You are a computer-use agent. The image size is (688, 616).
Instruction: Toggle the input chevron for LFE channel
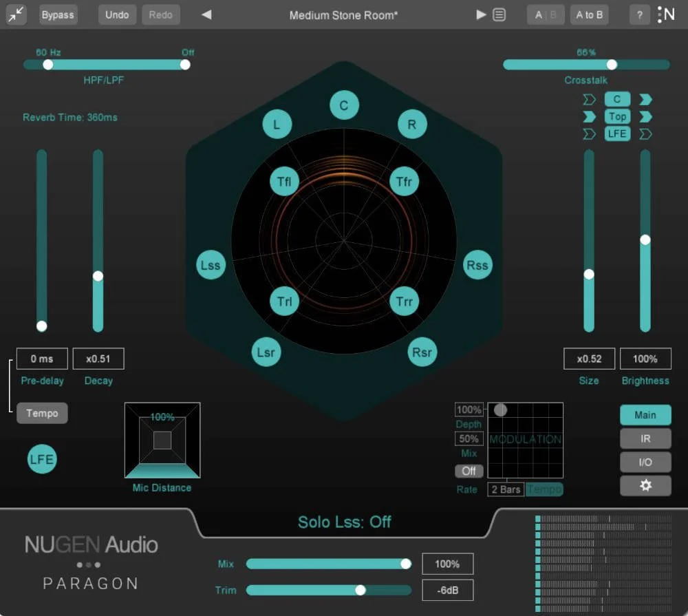coord(589,134)
